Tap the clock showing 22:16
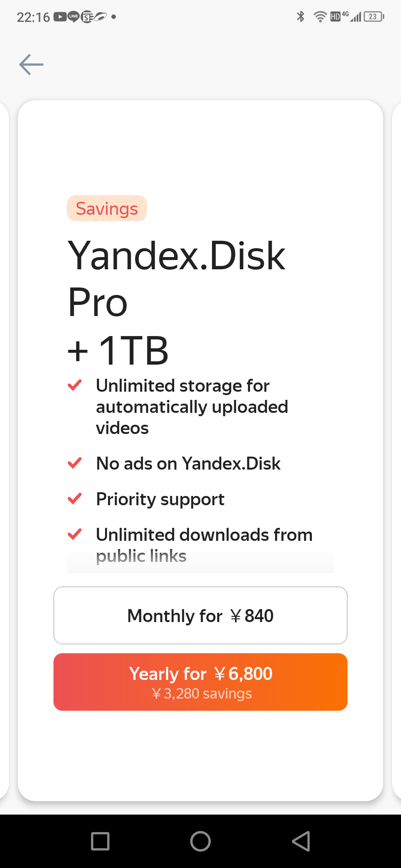 [x=33, y=17]
